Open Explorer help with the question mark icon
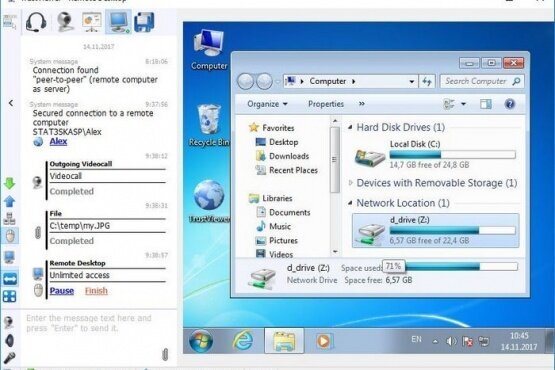 pos(510,104)
